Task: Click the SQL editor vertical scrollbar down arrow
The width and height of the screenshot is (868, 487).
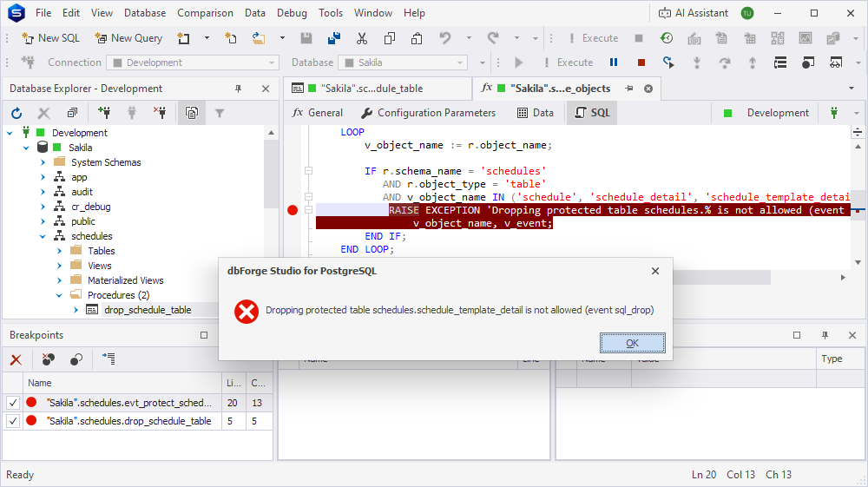Action: (x=858, y=262)
